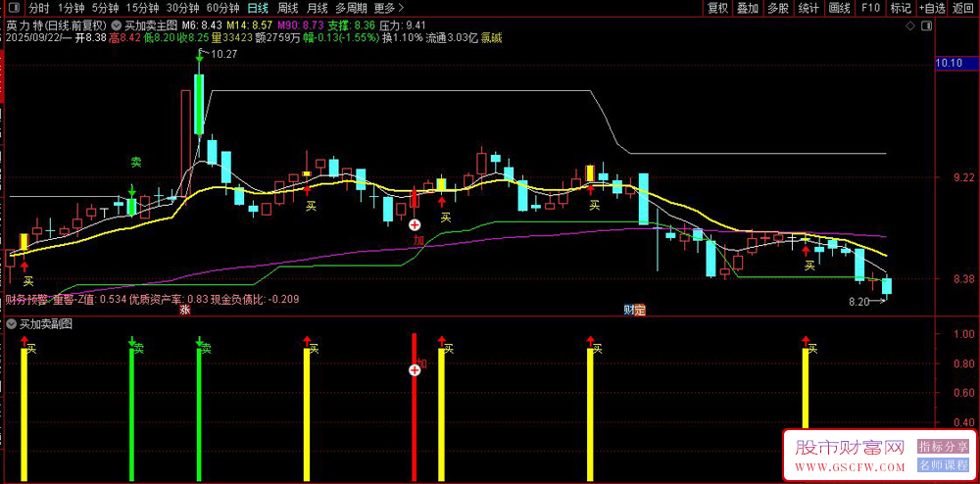Open the 多股 multi-stock view
980x484 pixels.
[778, 8]
